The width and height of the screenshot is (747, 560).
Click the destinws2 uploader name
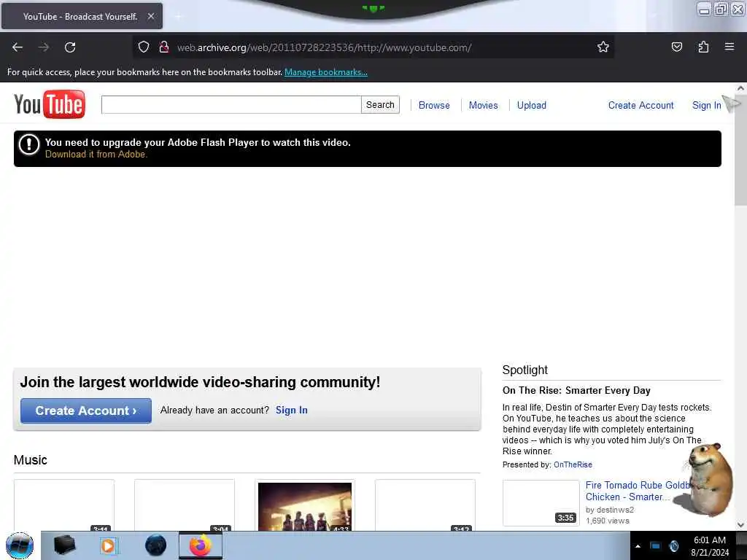pos(615,510)
